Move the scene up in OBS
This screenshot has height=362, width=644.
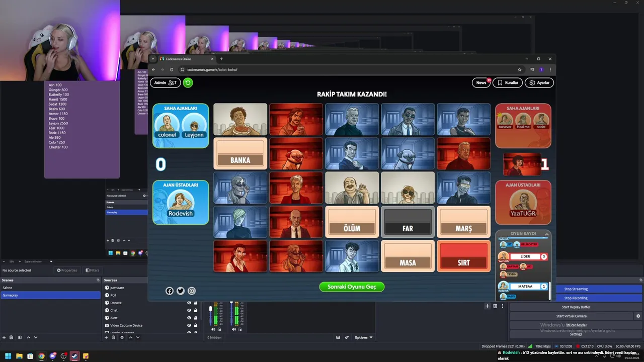click(28, 337)
